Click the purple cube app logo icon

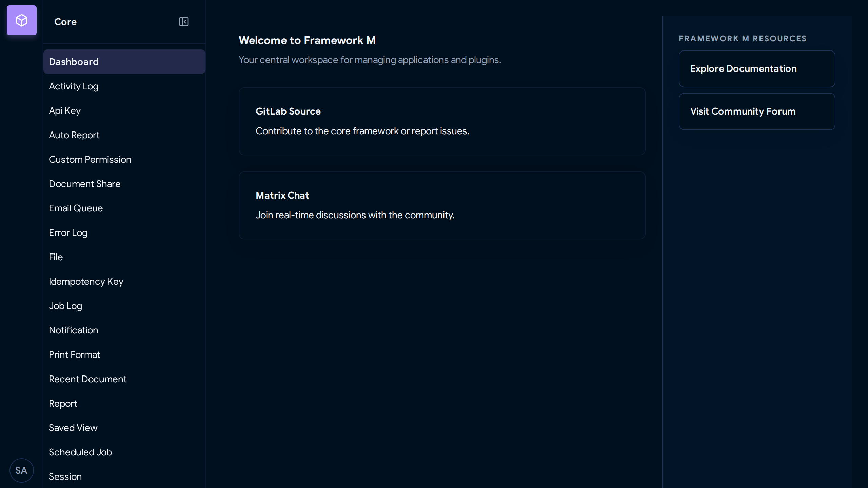[x=22, y=20]
